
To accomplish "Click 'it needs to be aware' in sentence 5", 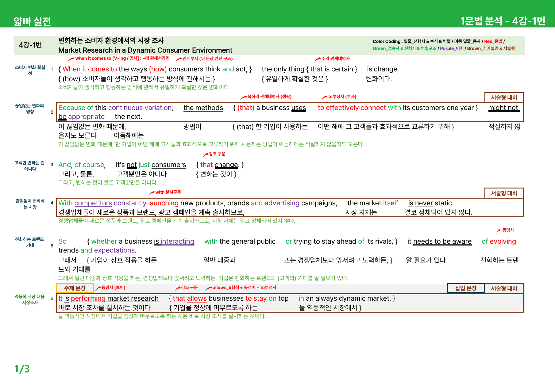I will pyautogui.click(x=439, y=242).
